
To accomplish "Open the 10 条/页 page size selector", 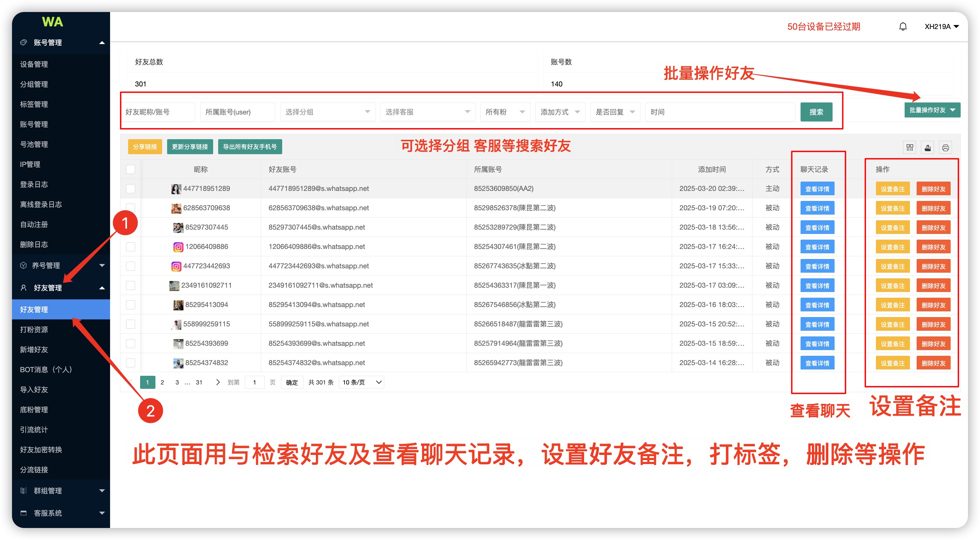I will click(x=362, y=382).
